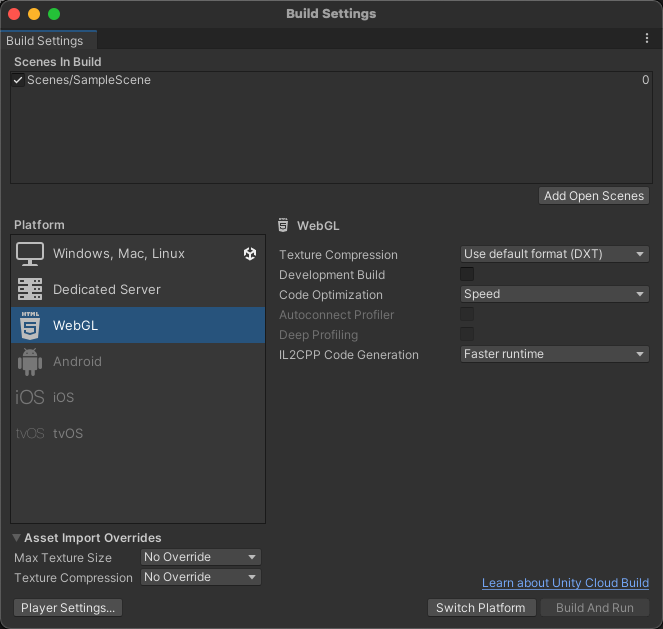
Task: Select the iOS platform label
Action: click(x=63, y=397)
